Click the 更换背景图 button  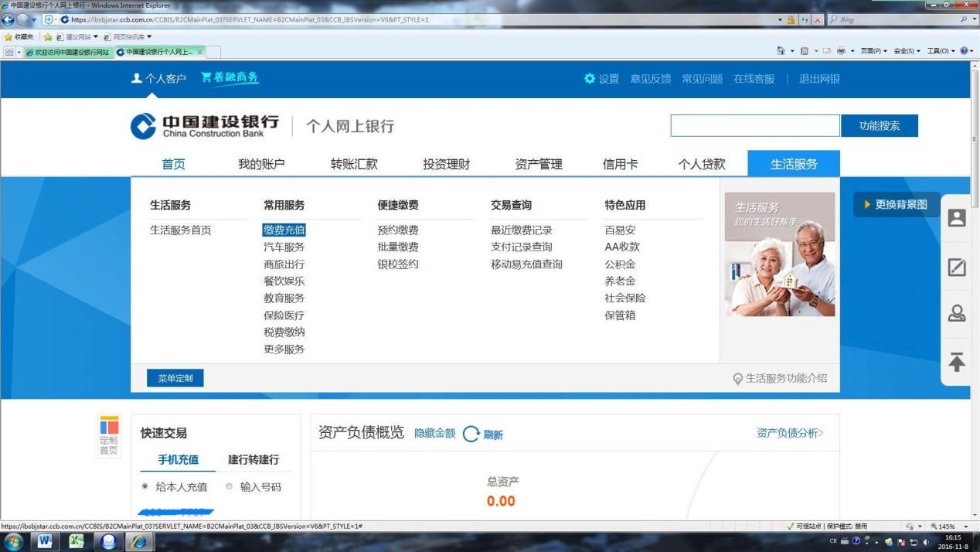pyautogui.click(x=897, y=204)
